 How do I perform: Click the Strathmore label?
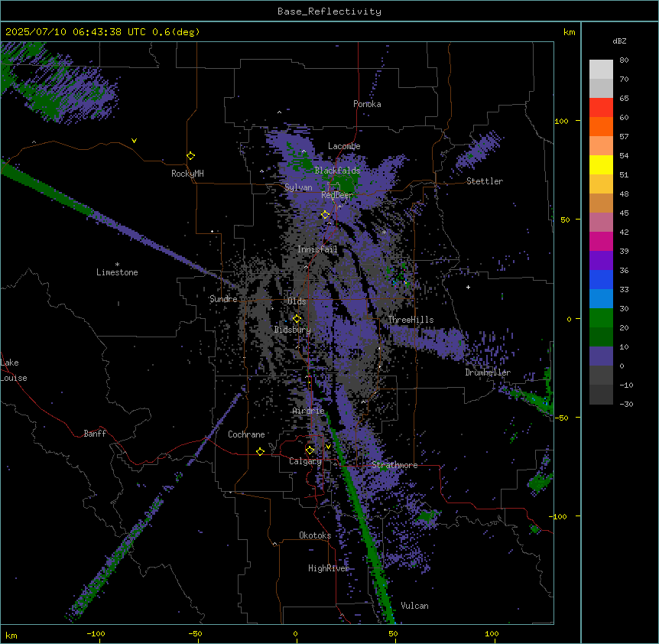point(394,465)
